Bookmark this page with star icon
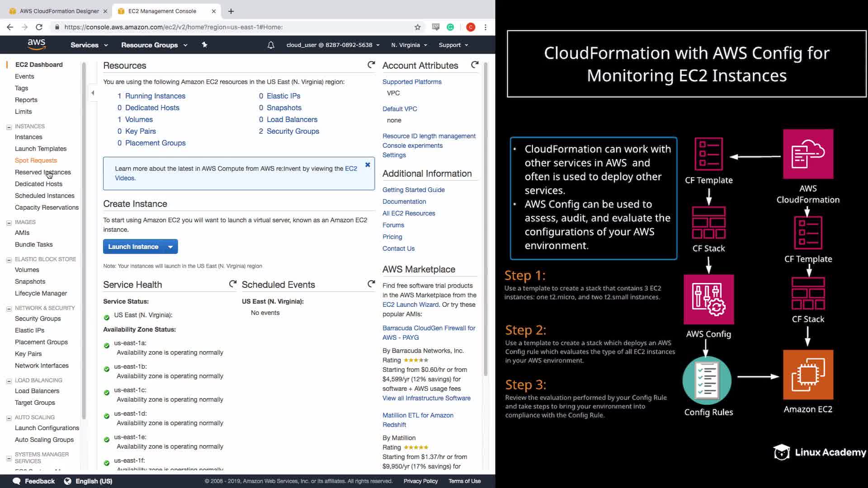The image size is (868, 488). 417,27
